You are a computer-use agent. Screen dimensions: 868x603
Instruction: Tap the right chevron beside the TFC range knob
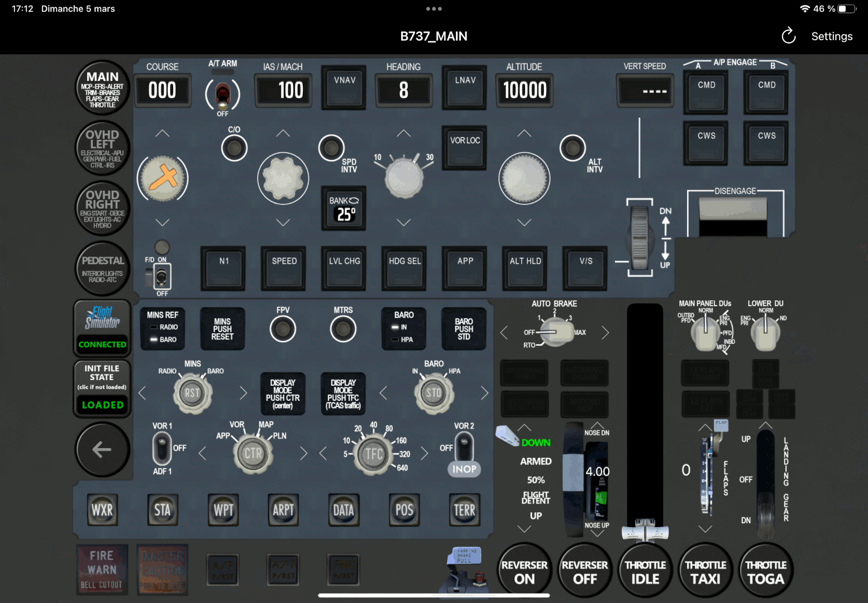tap(425, 453)
